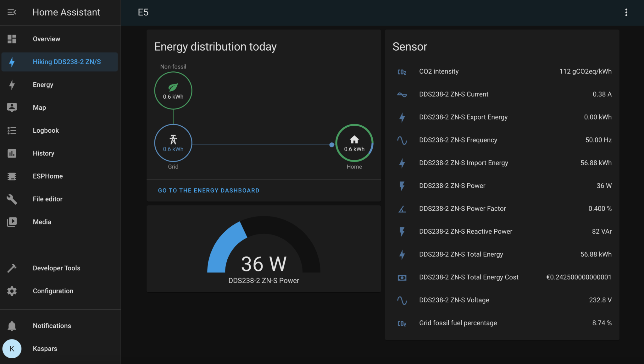Click the 36 W power gauge
Screen dimensions: 644x364
pyautogui.click(x=264, y=251)
